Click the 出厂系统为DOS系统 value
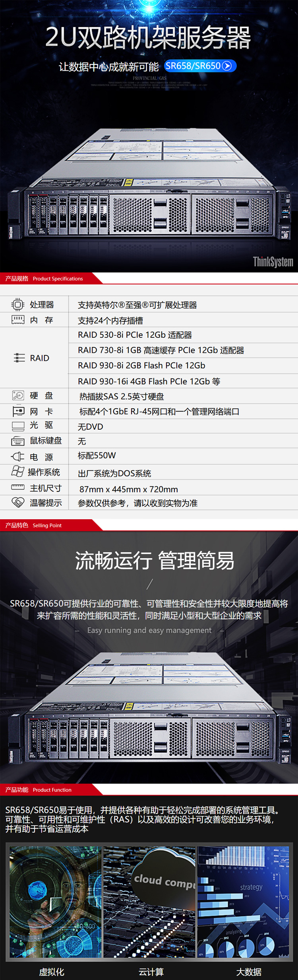 114,473
